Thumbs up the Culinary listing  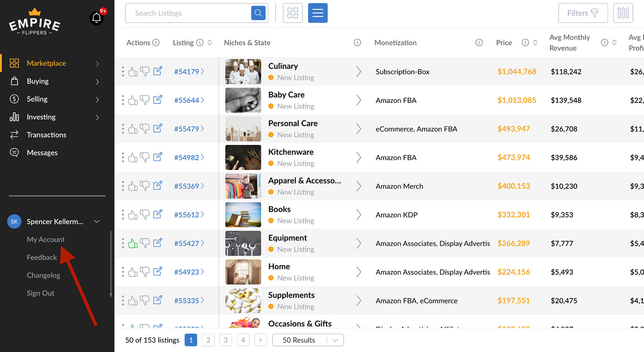133,71
